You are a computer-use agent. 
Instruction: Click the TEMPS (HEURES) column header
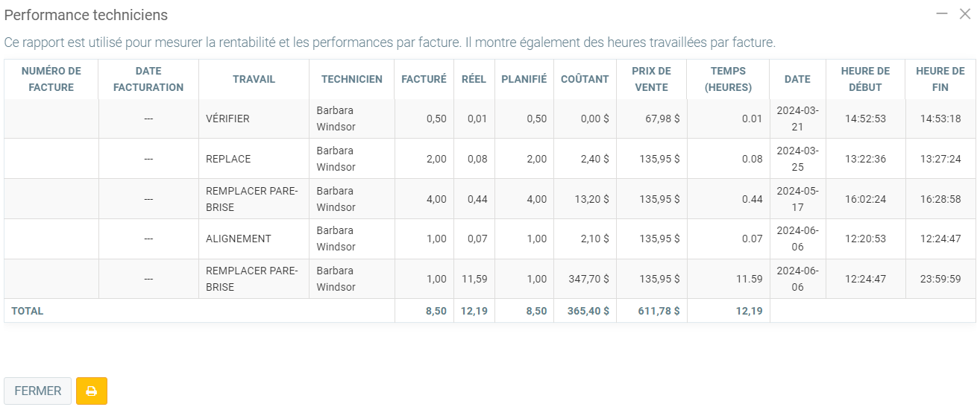[x=728, y=79]
